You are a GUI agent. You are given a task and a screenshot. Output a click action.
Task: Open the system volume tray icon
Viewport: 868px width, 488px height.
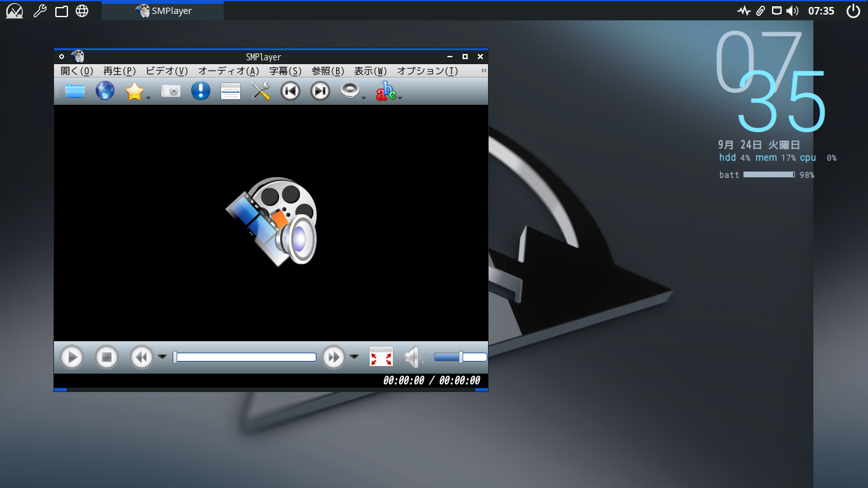click(x=792, y=11)
